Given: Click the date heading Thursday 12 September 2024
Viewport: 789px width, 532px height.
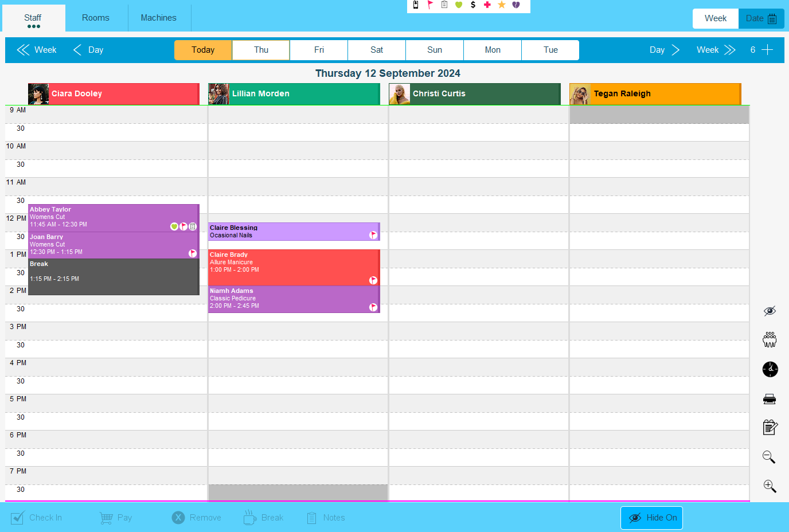Looking at the screenshot, I should [388, 73].
